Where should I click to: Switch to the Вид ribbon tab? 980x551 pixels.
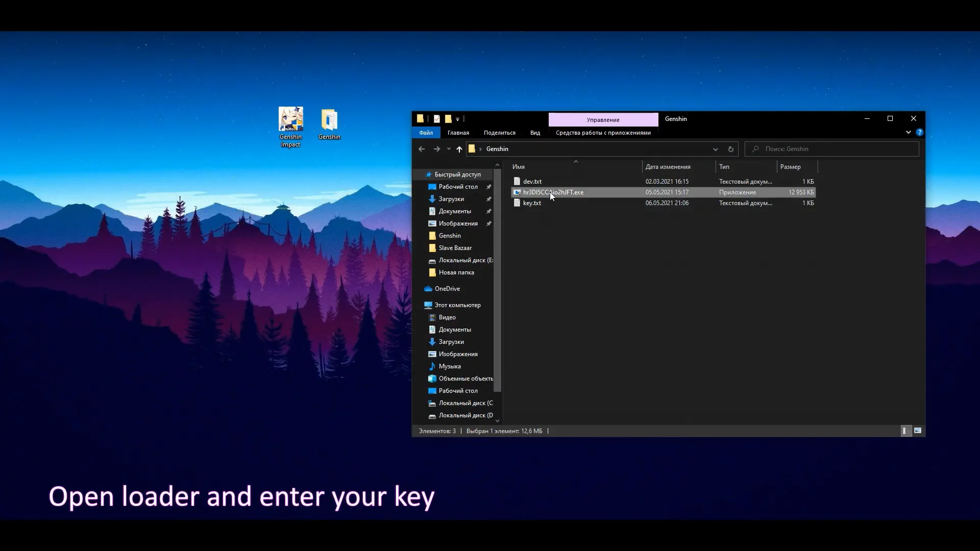[x=535, y=133]
